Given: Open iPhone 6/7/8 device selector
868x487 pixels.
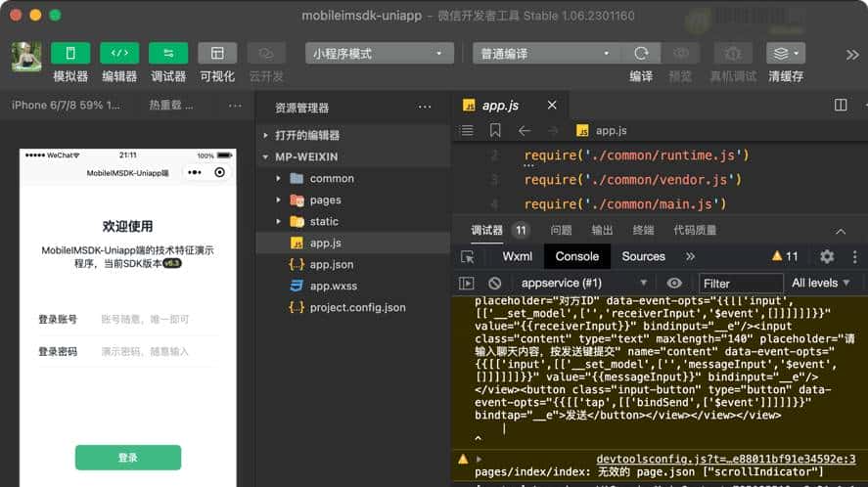Looking at the screenshot, I should [66, 106].
